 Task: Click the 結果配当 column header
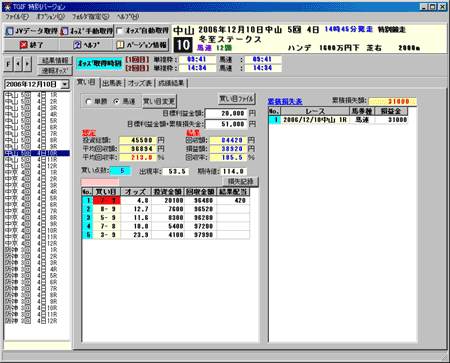(x=233, y=192)
